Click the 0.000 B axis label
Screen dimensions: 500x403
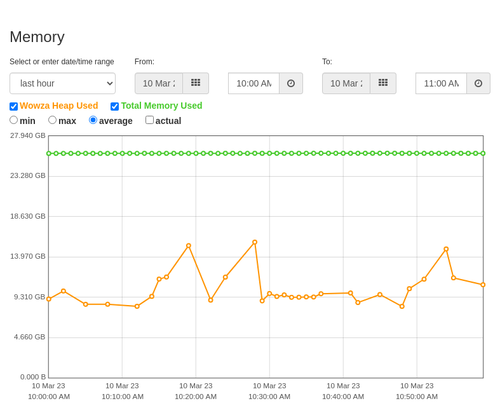33,377
